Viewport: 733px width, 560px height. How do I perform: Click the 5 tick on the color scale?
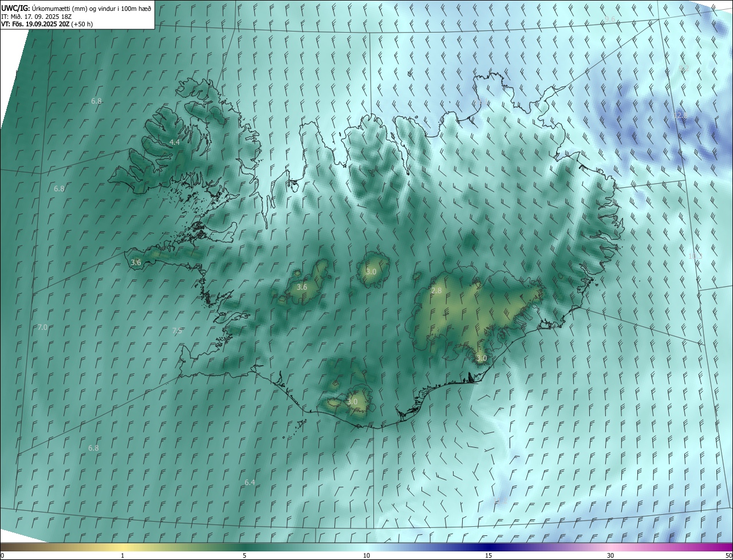[x=245, y=555]
